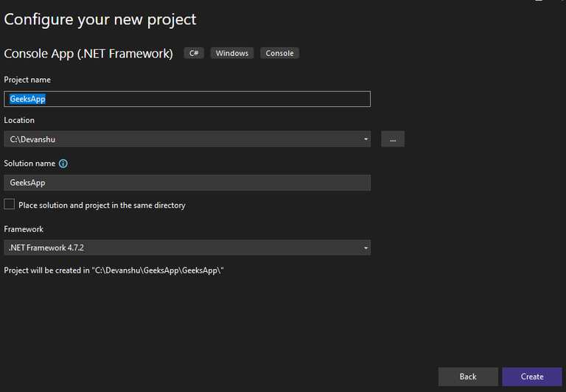Click the Console project type tag

[279, 53]
